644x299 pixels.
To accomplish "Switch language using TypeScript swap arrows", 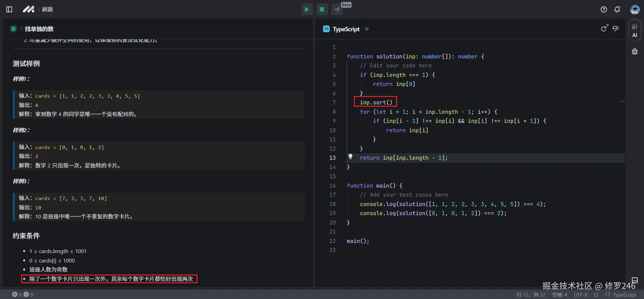I will coord(367,29).
